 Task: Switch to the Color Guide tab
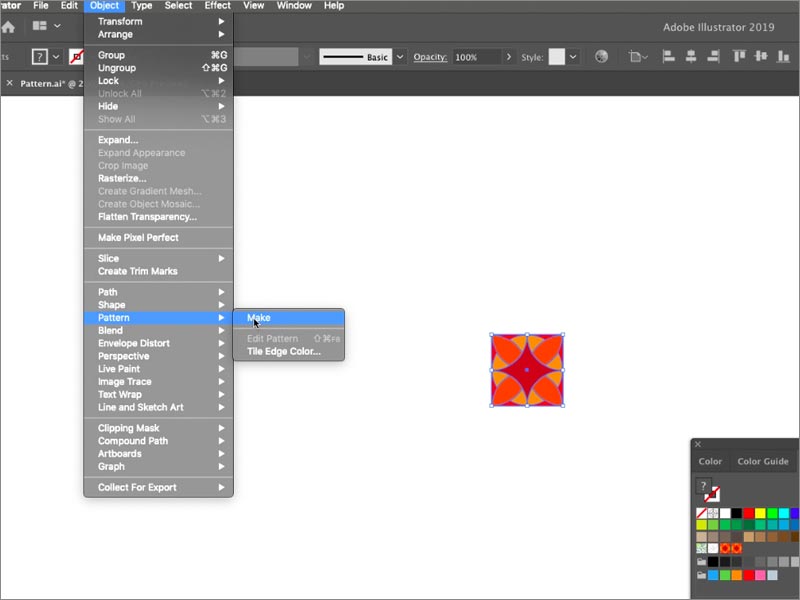pos(762,461)
